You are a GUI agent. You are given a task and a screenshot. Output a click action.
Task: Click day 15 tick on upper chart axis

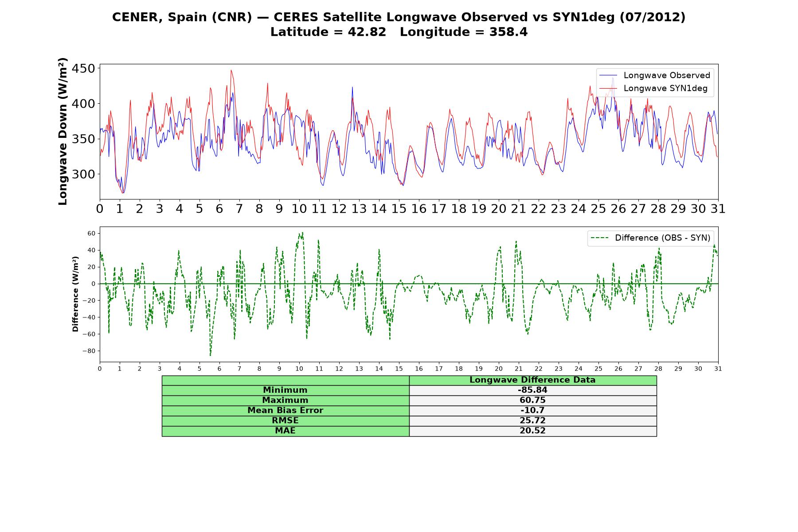tap(399, 209)
